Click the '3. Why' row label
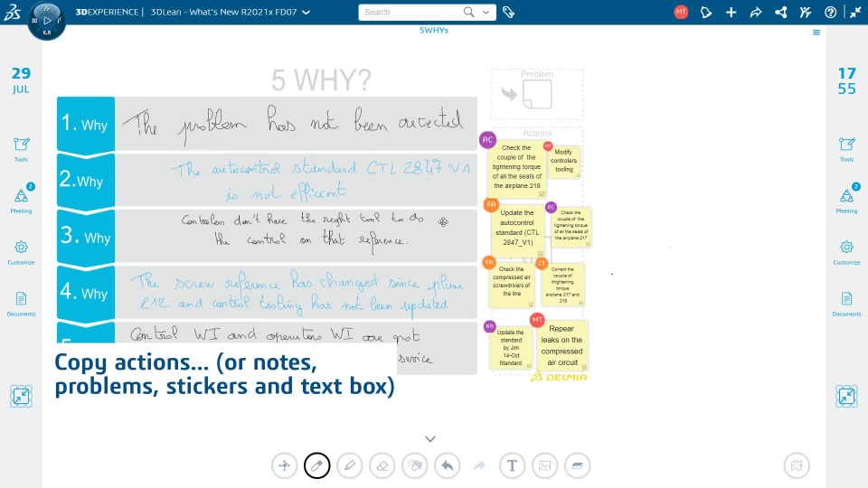Image resolution: width=868 pixels, height=488 pixels. coord(85,236)
